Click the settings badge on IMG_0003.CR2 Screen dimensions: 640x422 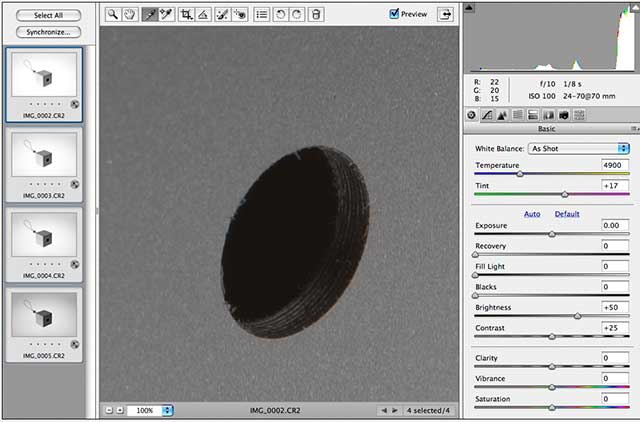(75, 184)
